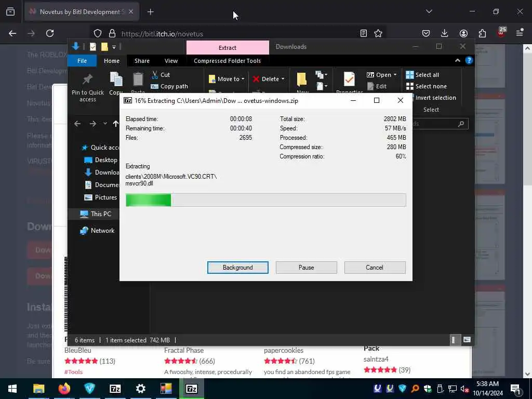The image size is (532, 399).
Task: Select Network in navigation pane
Action: [97, 230]
